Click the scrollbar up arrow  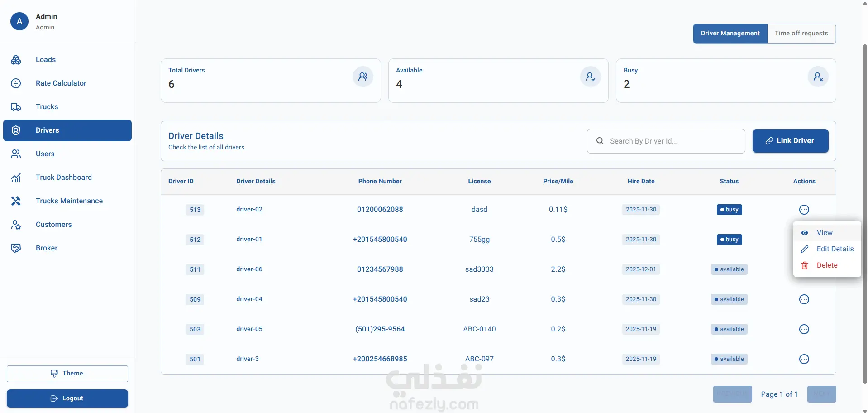(x=865, y=3)
